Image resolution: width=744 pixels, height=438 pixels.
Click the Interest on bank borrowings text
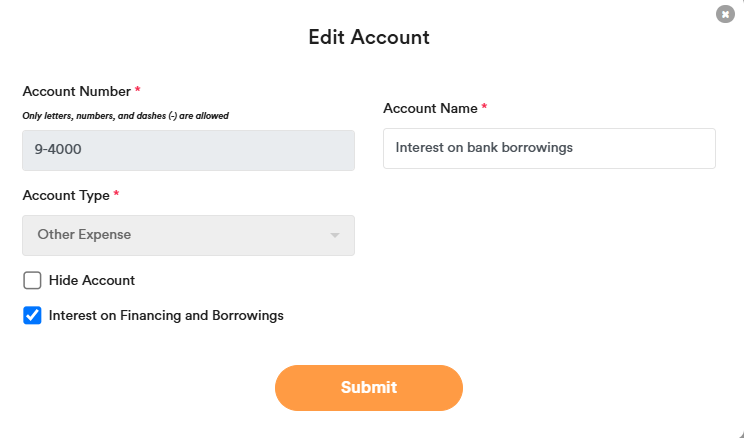pos(484,148)
